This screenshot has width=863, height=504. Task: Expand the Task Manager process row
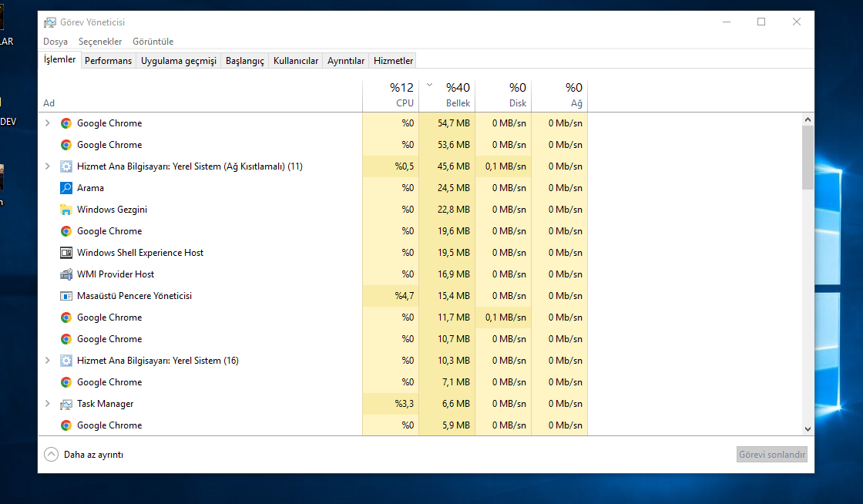(47, 404)
